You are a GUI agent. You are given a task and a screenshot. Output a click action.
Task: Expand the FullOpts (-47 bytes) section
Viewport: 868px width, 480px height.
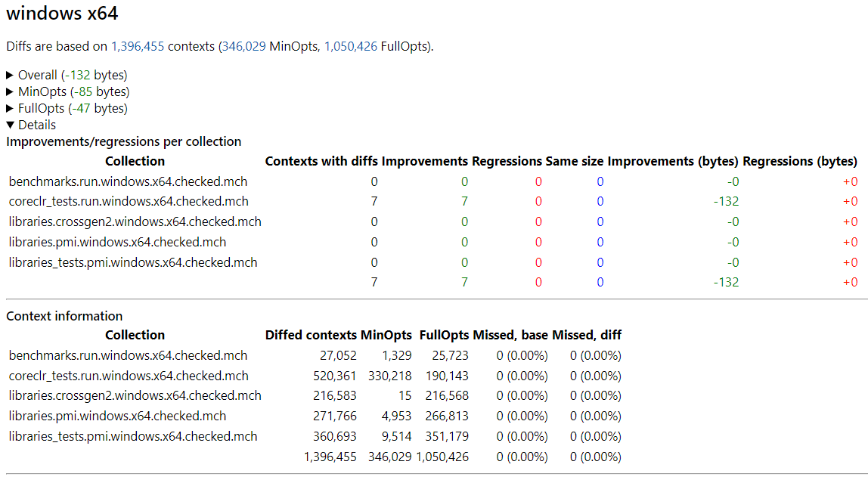[x=67, y=108]
